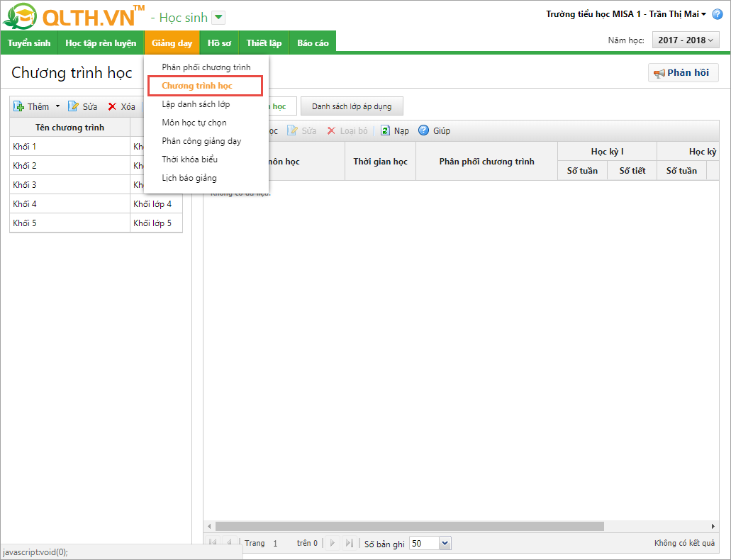The image size is (731, 560).
Task: Select the Khối 3 program row
Action: pos(70,184)
